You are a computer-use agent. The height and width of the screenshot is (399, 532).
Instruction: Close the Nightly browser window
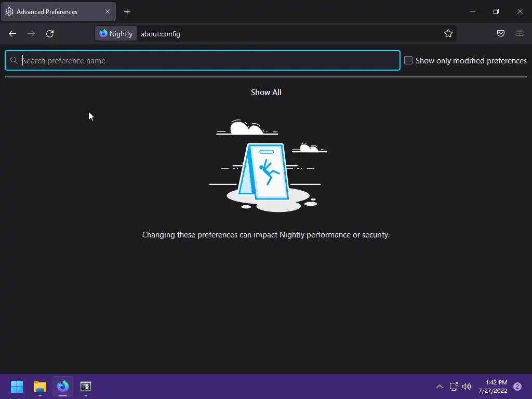pos(520,11)
